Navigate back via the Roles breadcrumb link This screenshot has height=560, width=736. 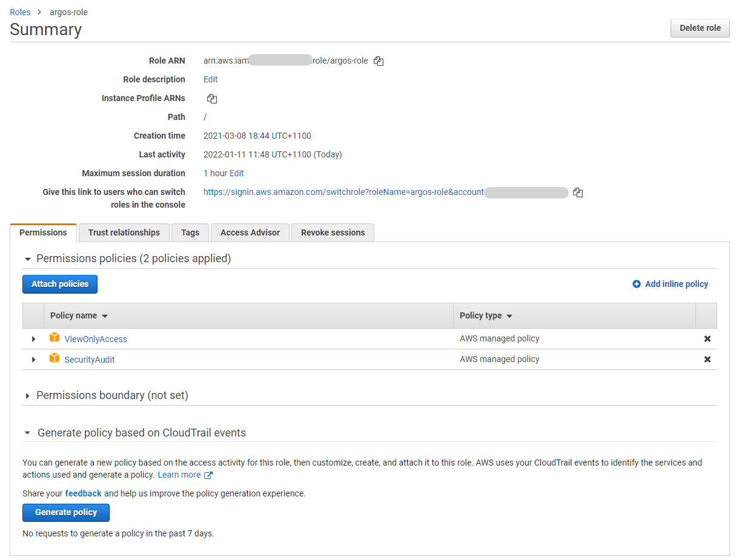[x=20, y=12]
